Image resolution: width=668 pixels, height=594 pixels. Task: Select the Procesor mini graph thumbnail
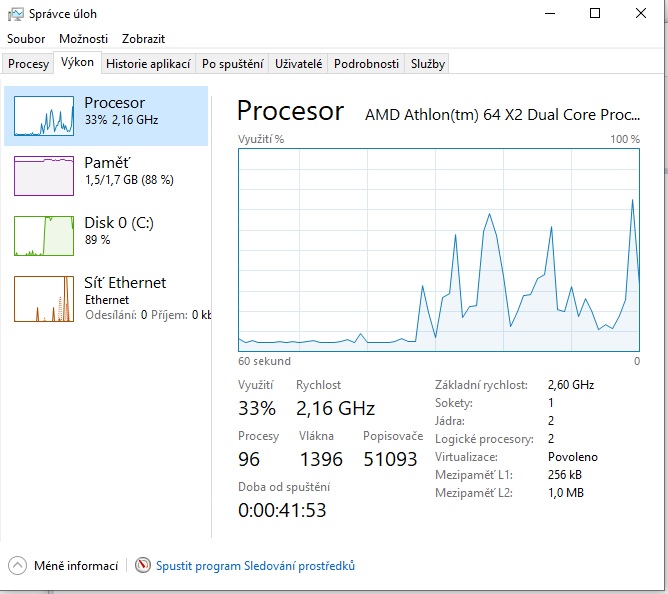(x=44, y=116)
